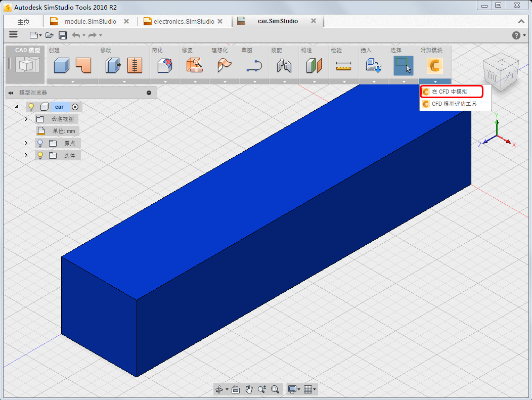This screenshot has width=532, height=400.
Task: Open the Help question mark icon
Action: click(x=516, y=35)
